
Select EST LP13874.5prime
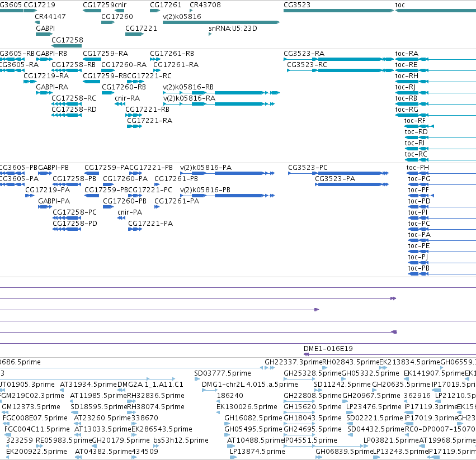[257, 452]
